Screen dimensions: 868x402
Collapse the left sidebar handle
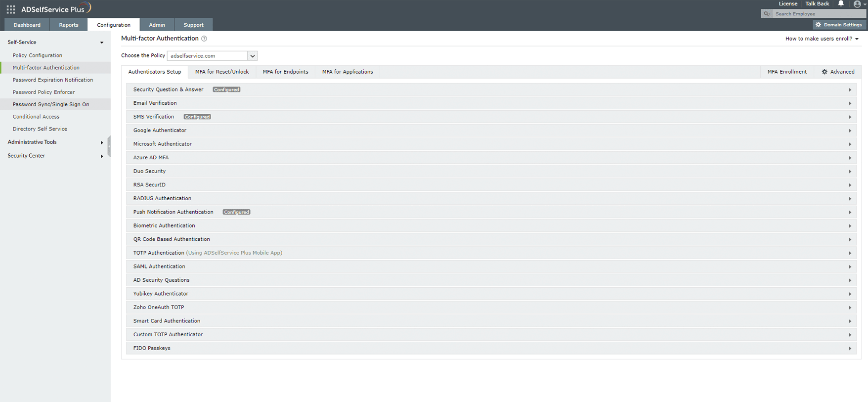tap(109, 147)
